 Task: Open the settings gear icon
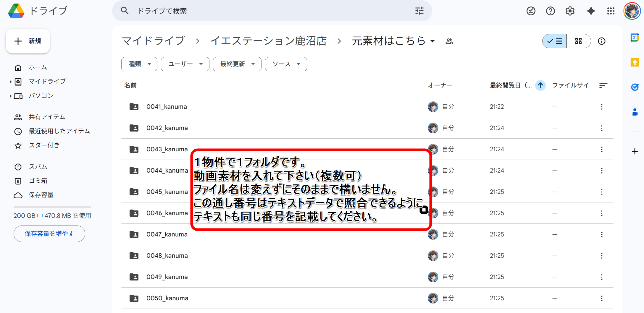(570, 11)
